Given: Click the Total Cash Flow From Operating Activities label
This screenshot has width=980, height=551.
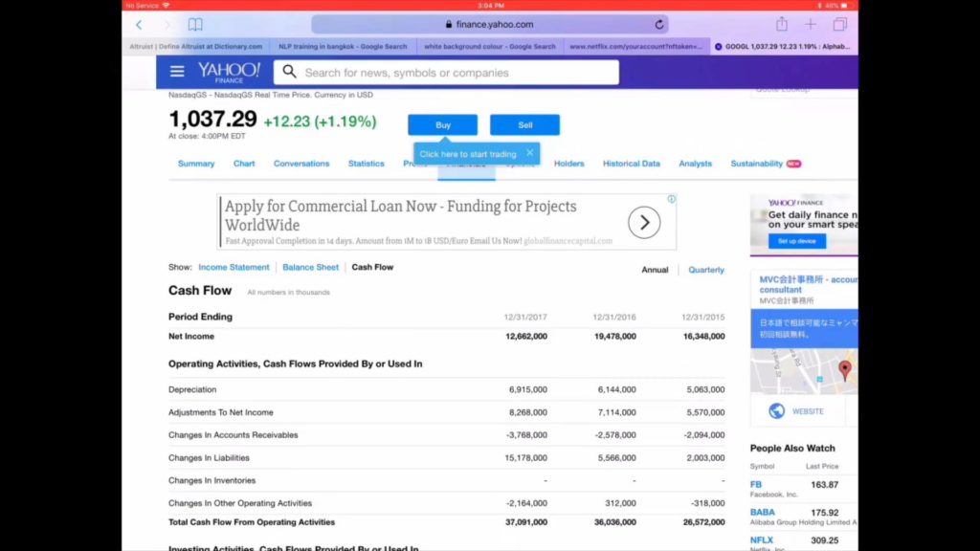Looking at the screenshot, I should point(252,522).
